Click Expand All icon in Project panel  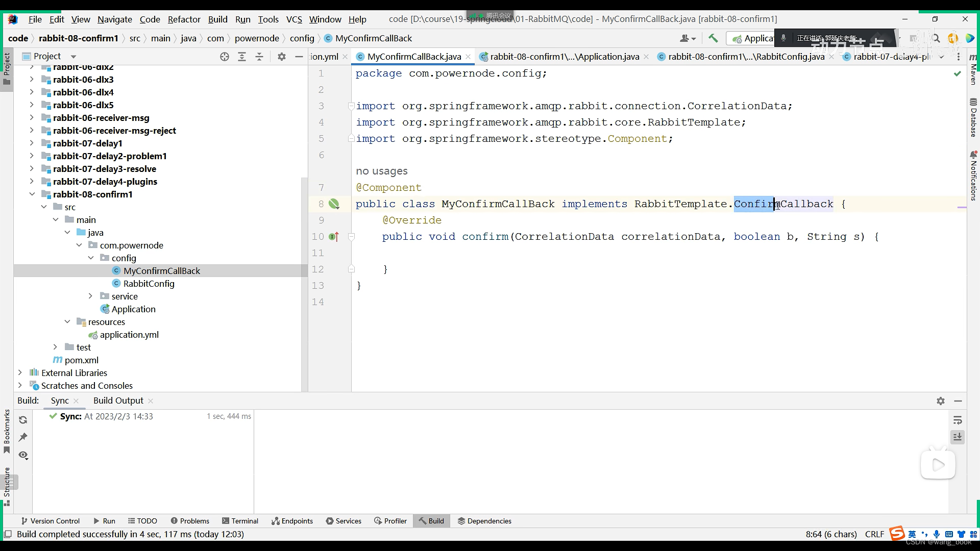(242, 57)
